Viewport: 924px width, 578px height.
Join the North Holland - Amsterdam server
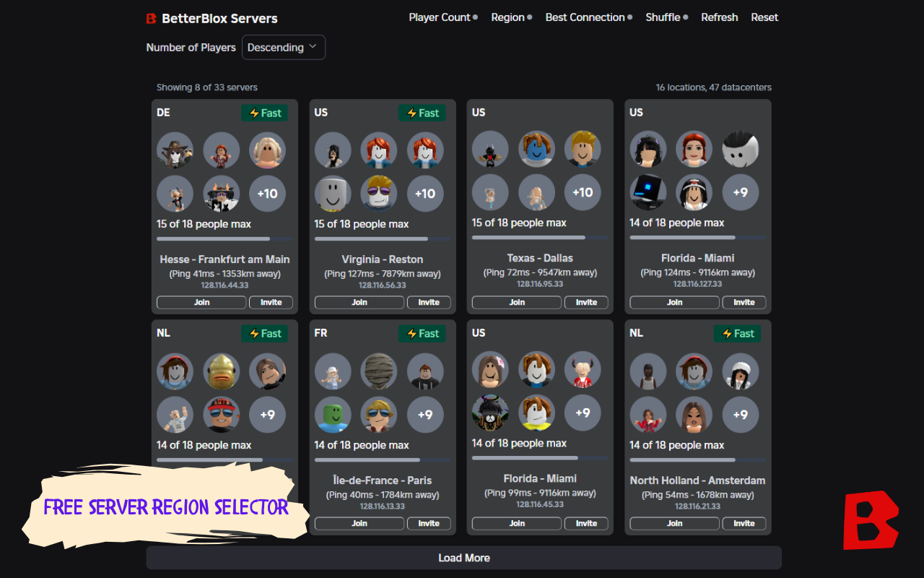[x=675, y=524]
